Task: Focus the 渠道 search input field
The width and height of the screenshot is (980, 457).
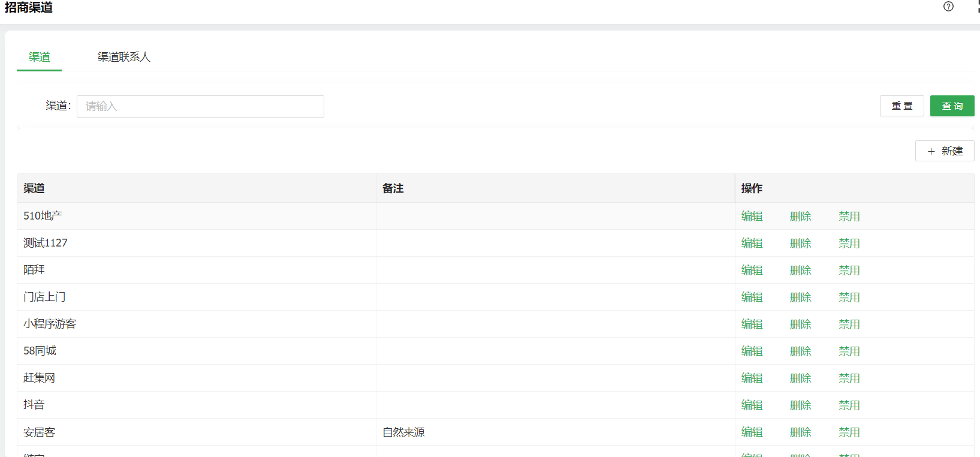Action: tap(200, 106)
